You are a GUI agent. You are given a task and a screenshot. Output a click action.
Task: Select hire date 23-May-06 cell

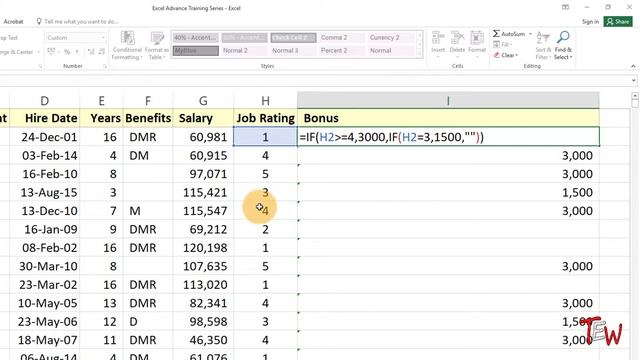click(44, 322)
